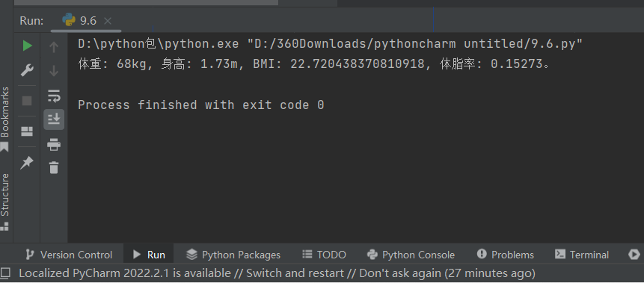Click Switch and restart notification link
The height and width of the screenshot is (283, 644).
click(295, 273)
